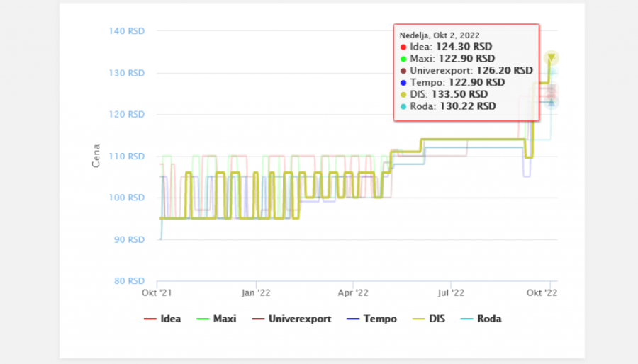
Task: Click the Cena vertical axis title
Action: point(96,156)
